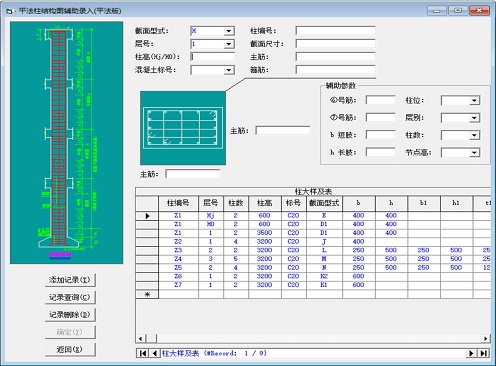Focus the 截面尺寸 input field
This screenshot has height=366, width=496.
coord(335,44)
